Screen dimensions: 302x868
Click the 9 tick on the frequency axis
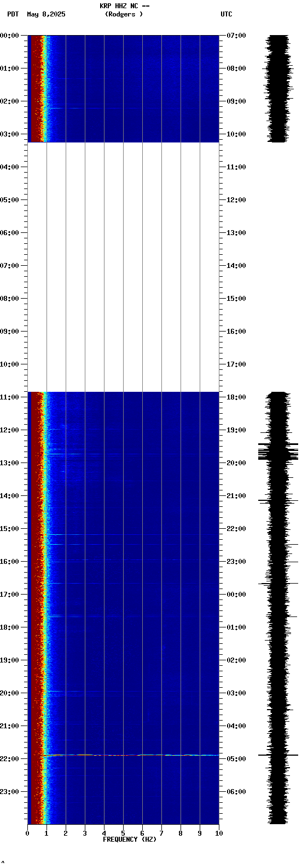(x=200, y=833)
